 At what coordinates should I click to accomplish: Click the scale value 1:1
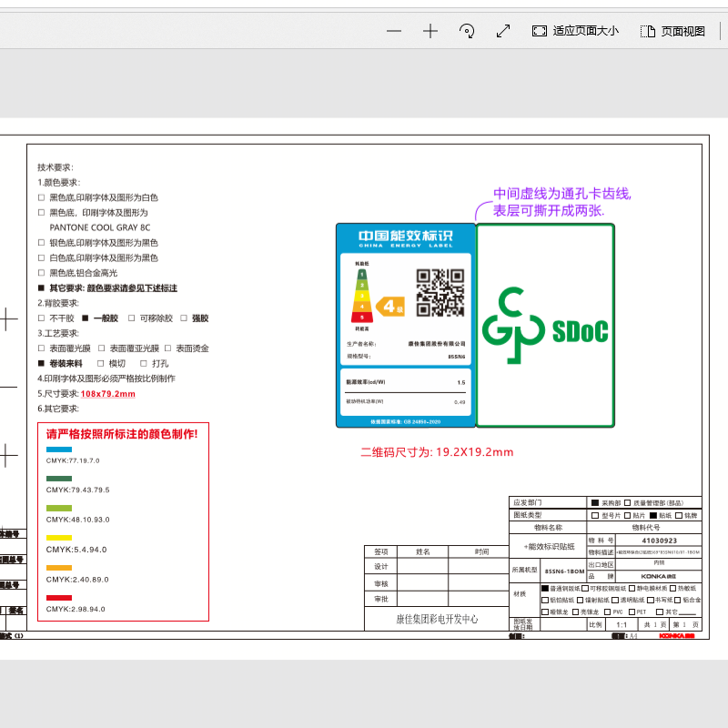click(x=622, y=625)
